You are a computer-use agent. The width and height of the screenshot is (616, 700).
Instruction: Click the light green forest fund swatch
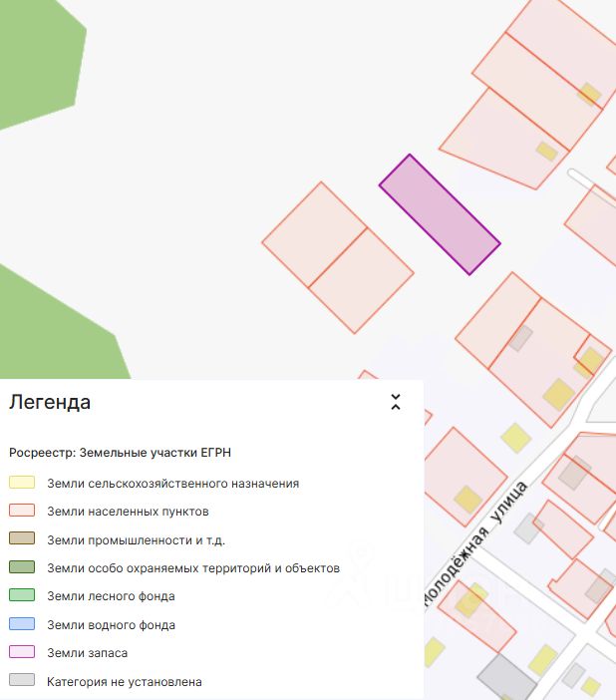pyautogui.click(x=22, y=596)
